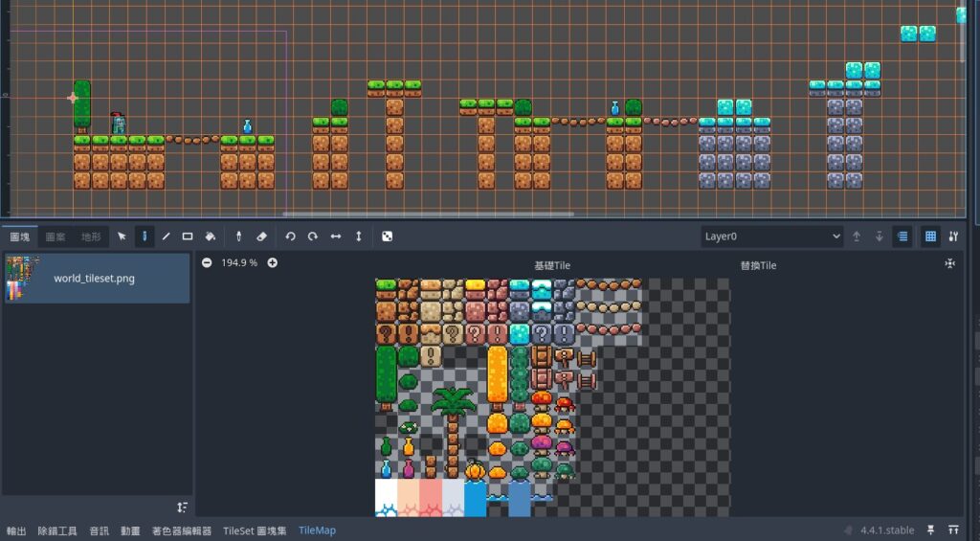Rotate tile left (counter-clockwise)
The width and height of the screenshot is (980, 541).
click(x=290, y=237)
